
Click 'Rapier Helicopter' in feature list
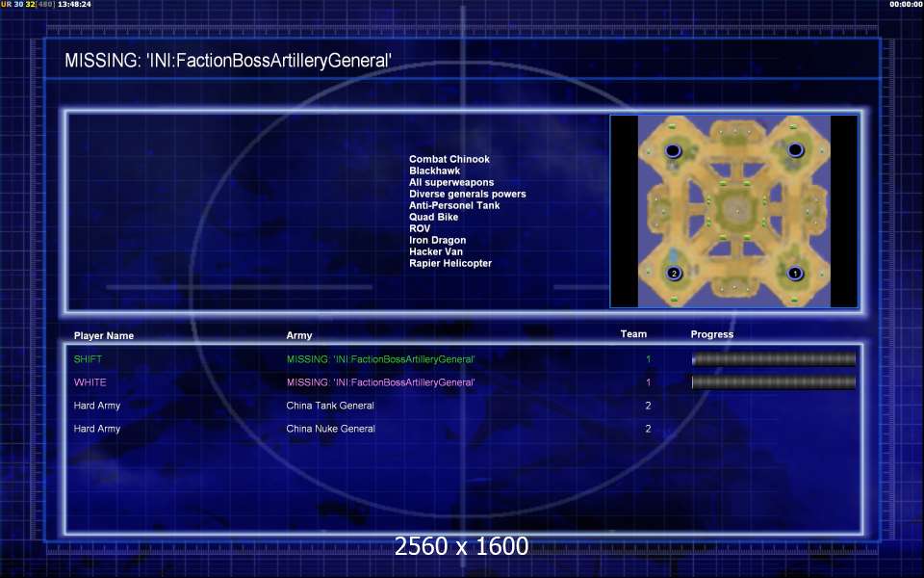pos(450,263)
